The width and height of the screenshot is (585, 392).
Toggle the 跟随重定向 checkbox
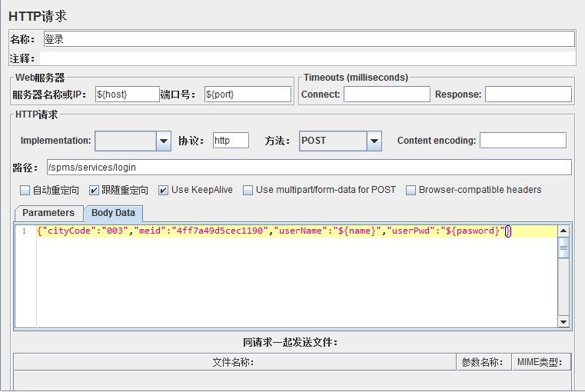[x=94, y=190]
